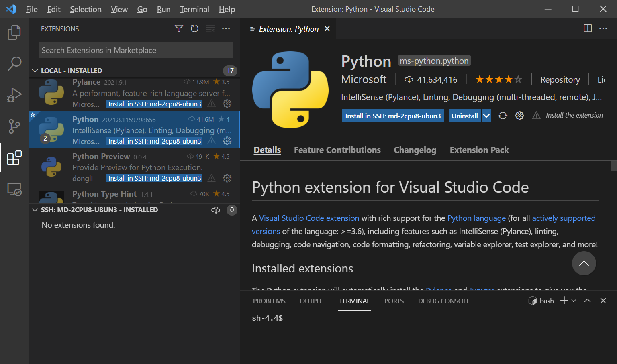The height and width of the screenshot is (364, 617).
Task: Switch to Extension Pack tab
Action: 479,150
